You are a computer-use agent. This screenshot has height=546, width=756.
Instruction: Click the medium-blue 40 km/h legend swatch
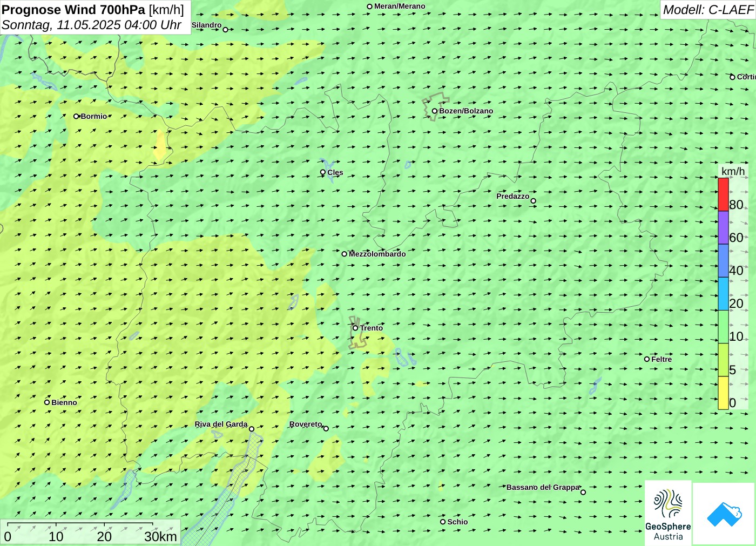tap(723, 260)
